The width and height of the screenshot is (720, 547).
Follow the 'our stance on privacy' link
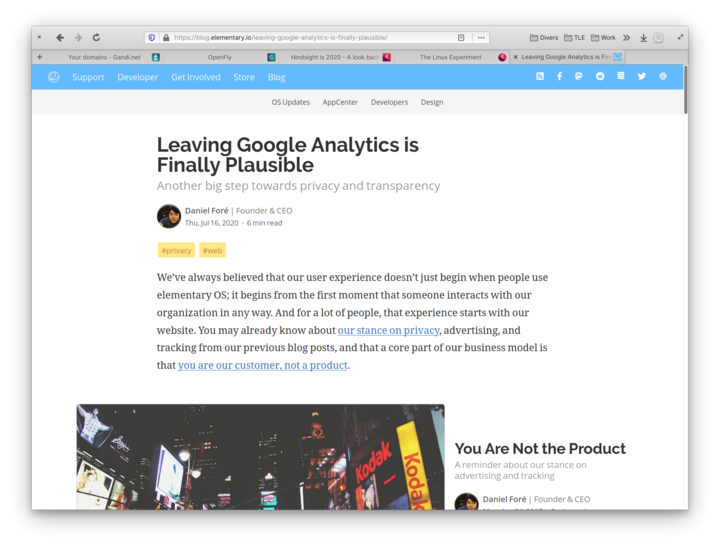[x=388, y=330]
